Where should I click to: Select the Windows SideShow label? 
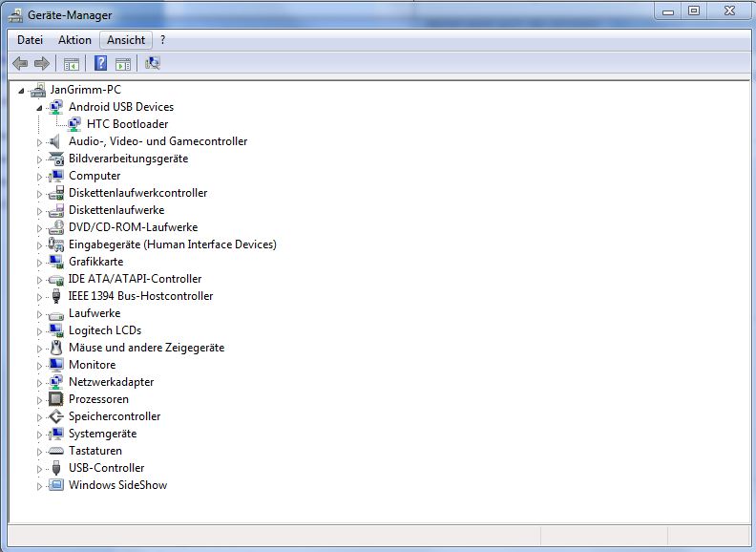pos(118,485)
